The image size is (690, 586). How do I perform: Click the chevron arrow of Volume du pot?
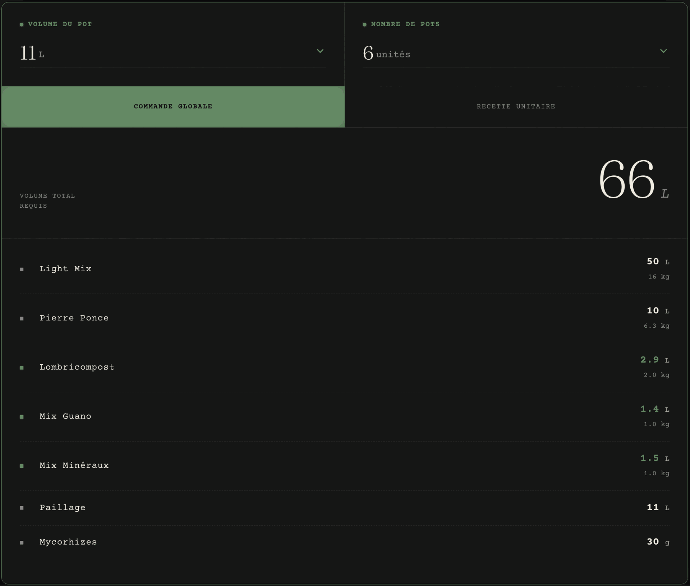point(320,51)
